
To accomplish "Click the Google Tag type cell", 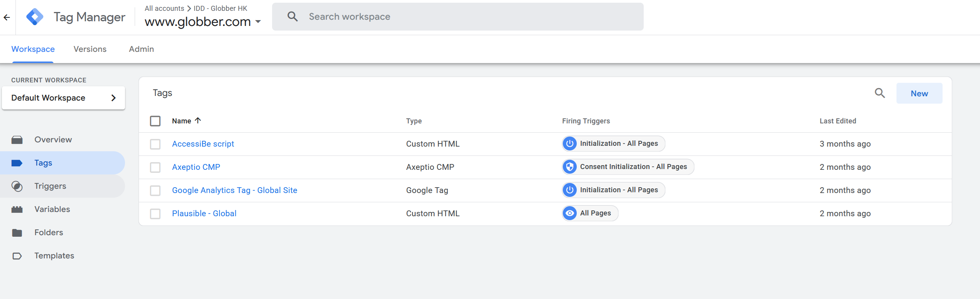I will [x=427, y=190].
